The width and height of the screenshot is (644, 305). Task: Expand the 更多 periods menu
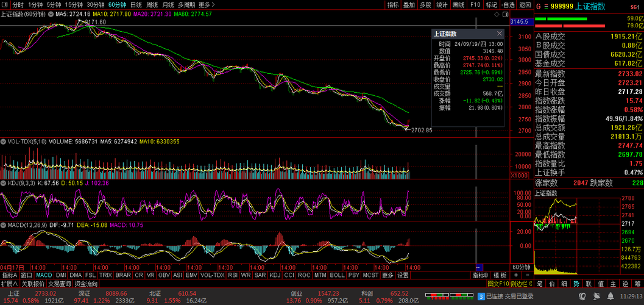207,5
